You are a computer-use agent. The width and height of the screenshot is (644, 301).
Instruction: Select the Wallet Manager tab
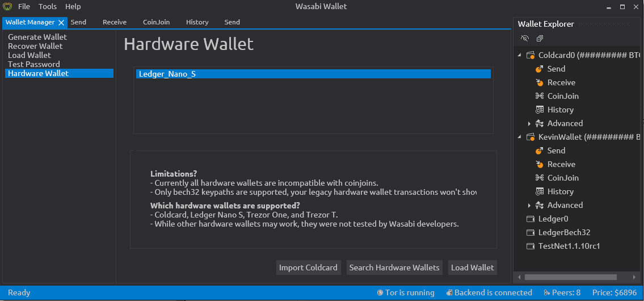coord(30,22)
